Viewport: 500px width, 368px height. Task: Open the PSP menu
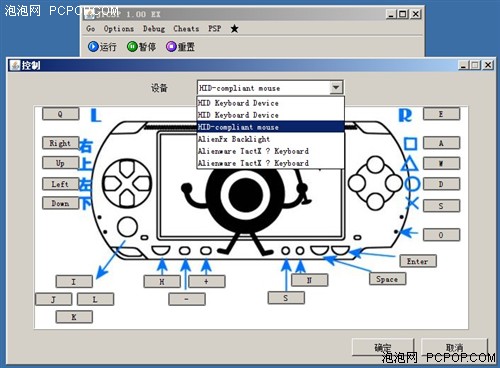[x=215, y=29]
